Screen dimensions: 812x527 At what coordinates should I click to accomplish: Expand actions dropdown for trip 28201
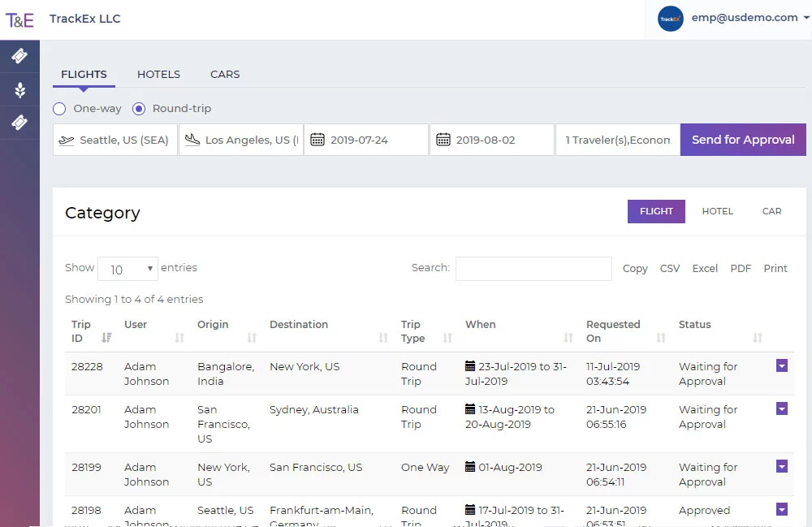782,408
